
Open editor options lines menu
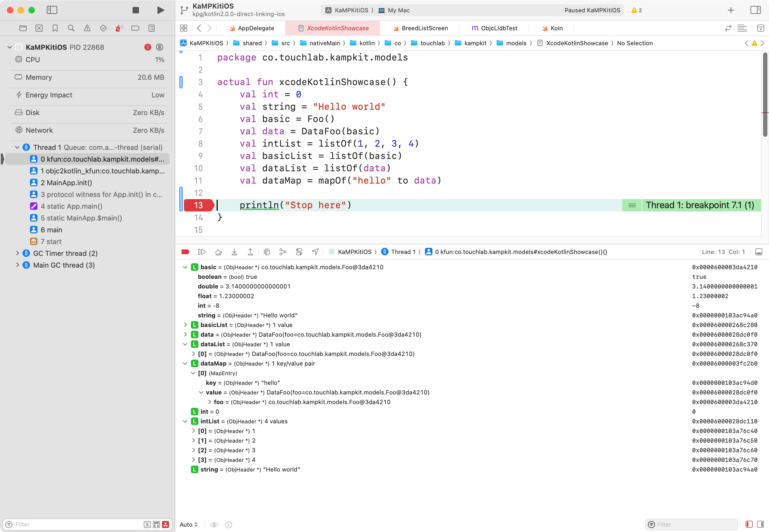[x=742, y=28]
